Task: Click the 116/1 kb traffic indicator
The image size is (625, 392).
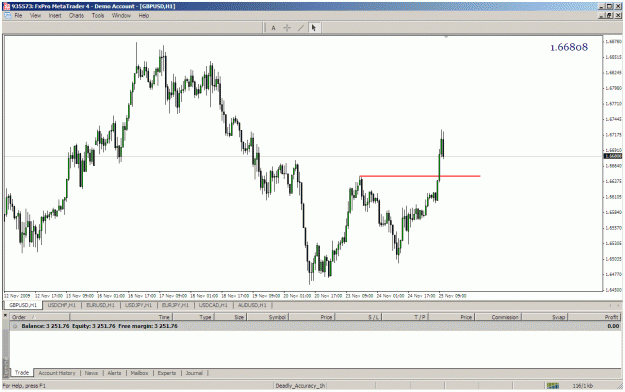Action: pyautogui.click(x=582, y=386)
